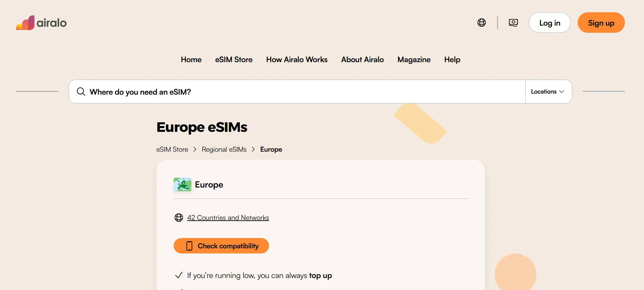Click the search magnifier icon

point(81,92)
